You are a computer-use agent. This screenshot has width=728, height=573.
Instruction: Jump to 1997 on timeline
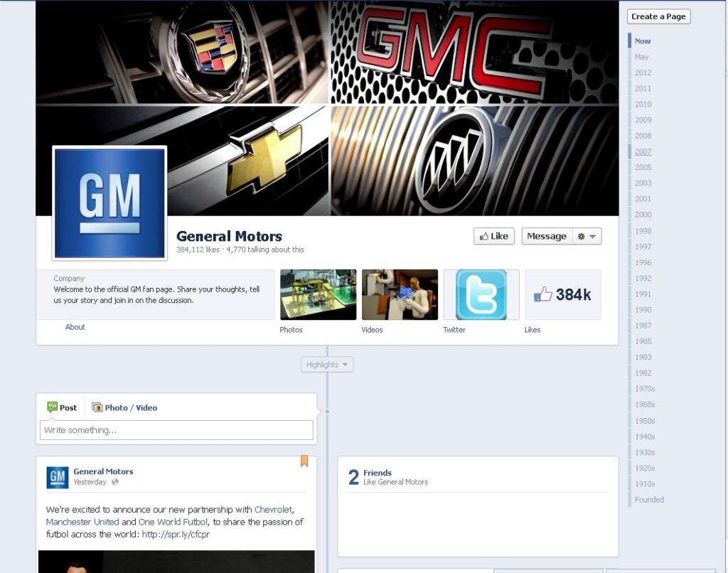643,247
